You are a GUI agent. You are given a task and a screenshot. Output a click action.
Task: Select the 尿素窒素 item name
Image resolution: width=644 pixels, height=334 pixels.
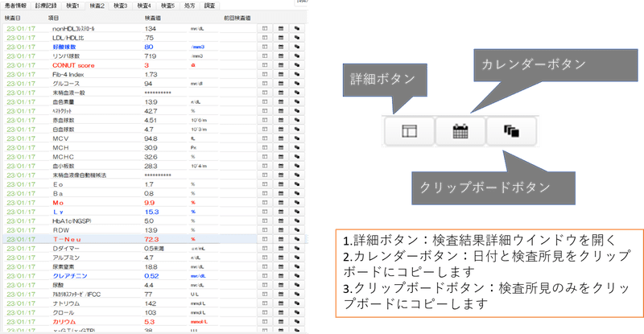coord(64,266)
